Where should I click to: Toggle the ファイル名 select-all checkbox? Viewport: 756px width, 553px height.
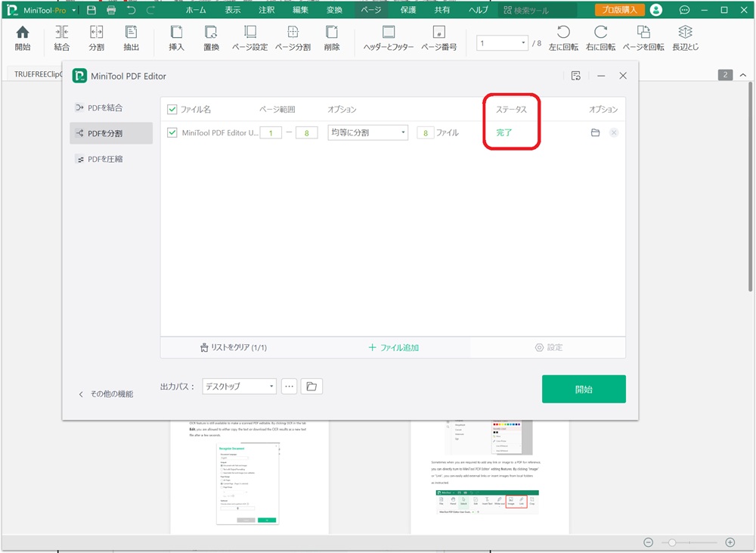[172, 110]
